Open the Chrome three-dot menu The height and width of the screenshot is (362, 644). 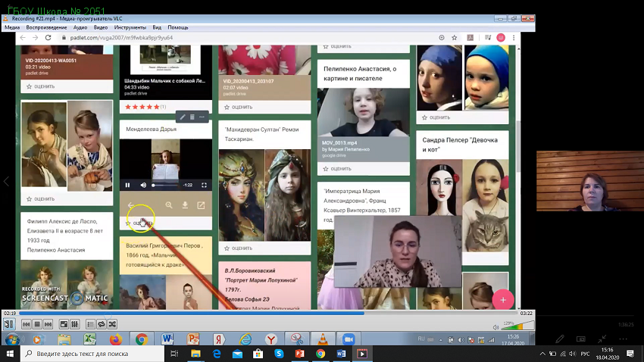coord(514,38)
